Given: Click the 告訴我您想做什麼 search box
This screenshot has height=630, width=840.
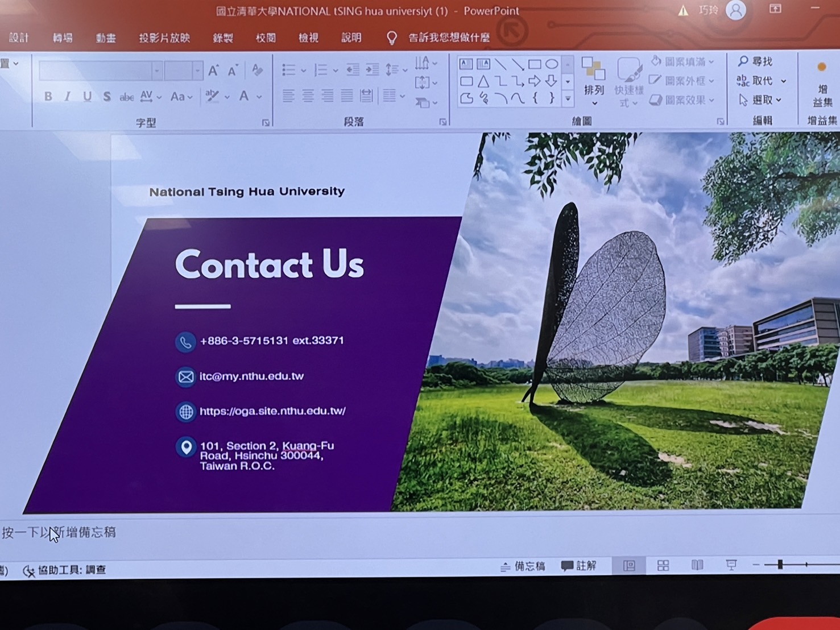Looking at the screenshot, I should pos(449,38).
